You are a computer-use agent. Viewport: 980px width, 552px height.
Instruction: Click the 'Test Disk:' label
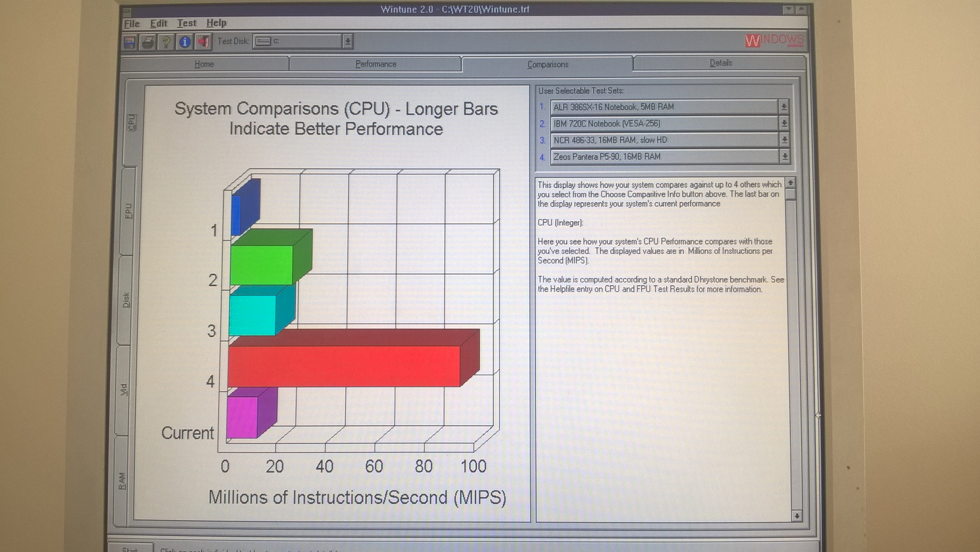pyautogui.click(x=233, y=41)
